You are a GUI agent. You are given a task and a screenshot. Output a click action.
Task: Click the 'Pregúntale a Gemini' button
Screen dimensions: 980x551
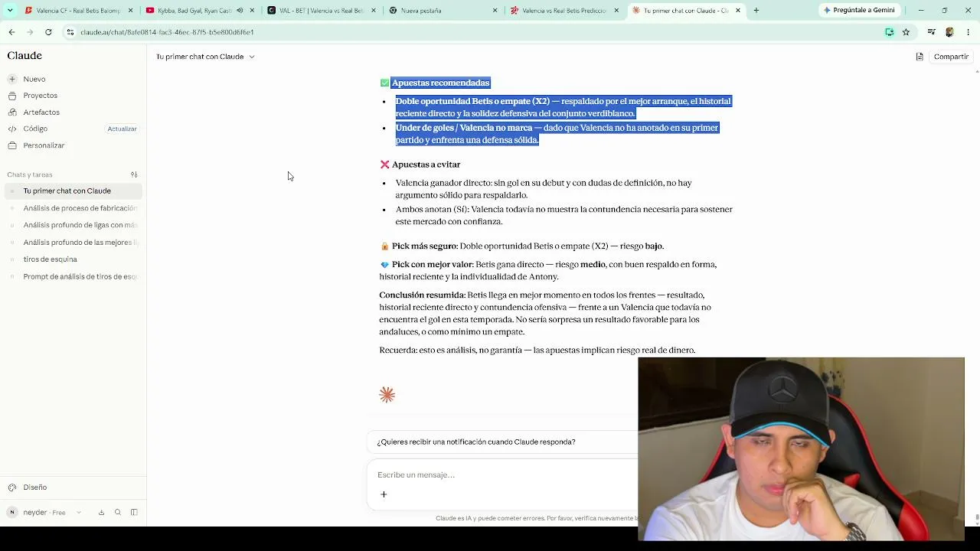click(859, 11)
